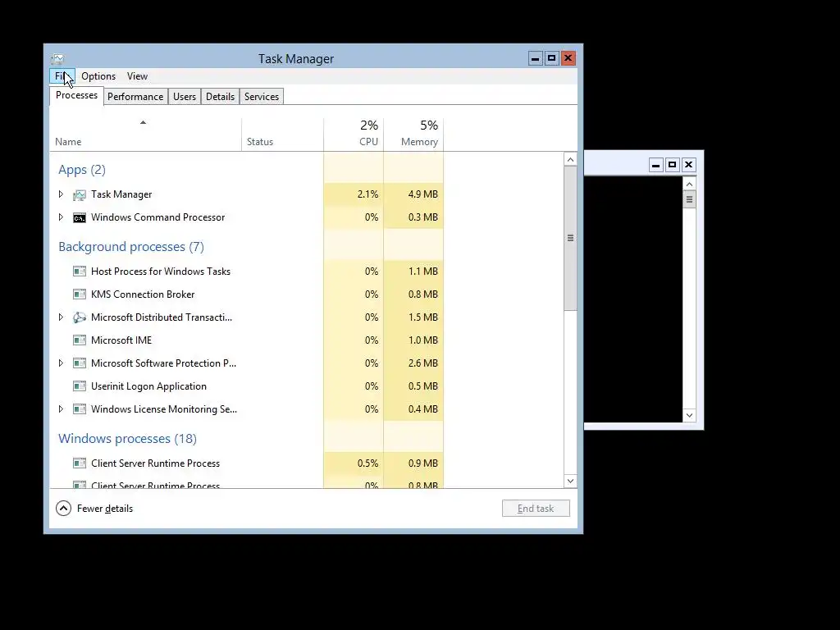The image size is (840, 630).
Task: Select the Processes tab
Action: pyautogui.click(x=76, y=95)
